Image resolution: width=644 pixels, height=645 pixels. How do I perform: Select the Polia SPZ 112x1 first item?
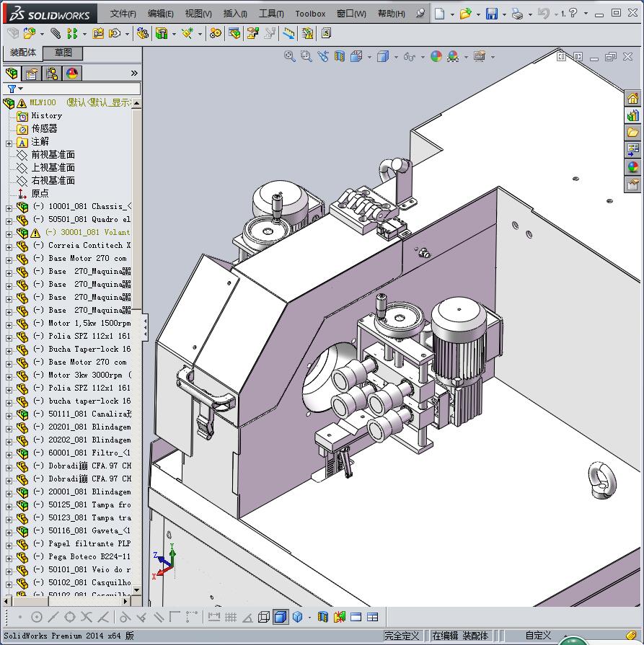(82, 336)
